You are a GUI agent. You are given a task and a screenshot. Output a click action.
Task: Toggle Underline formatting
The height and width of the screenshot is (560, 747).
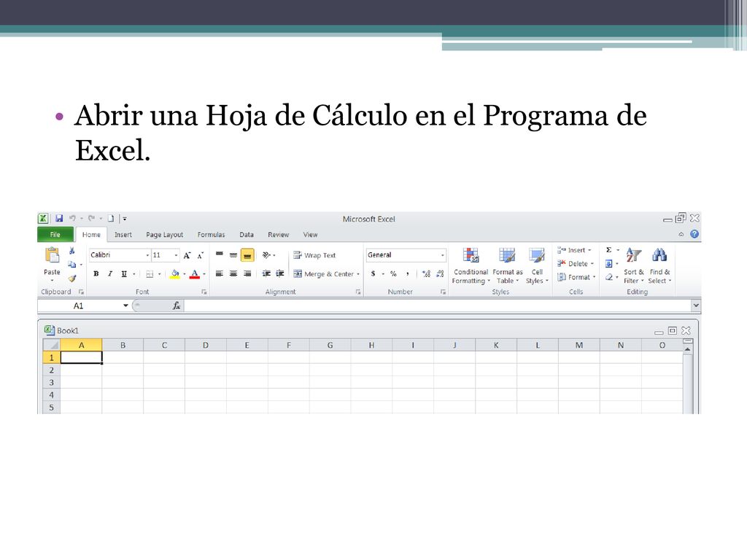click(124, 274)
